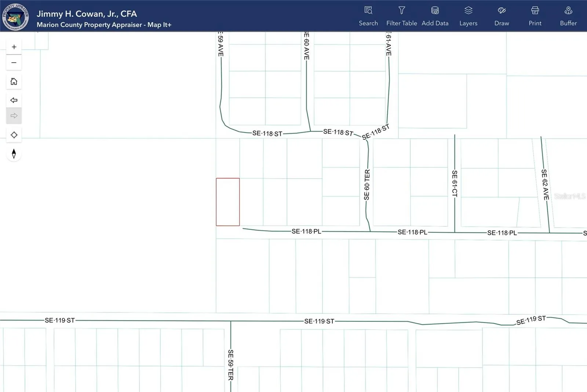Click the SE 62 AVE road label

545,184
